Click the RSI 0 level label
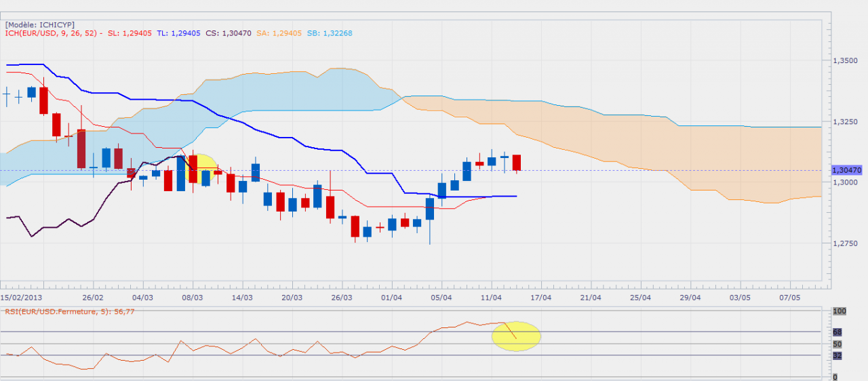Screen dimensions: 868x381 [x=835, y=377]
